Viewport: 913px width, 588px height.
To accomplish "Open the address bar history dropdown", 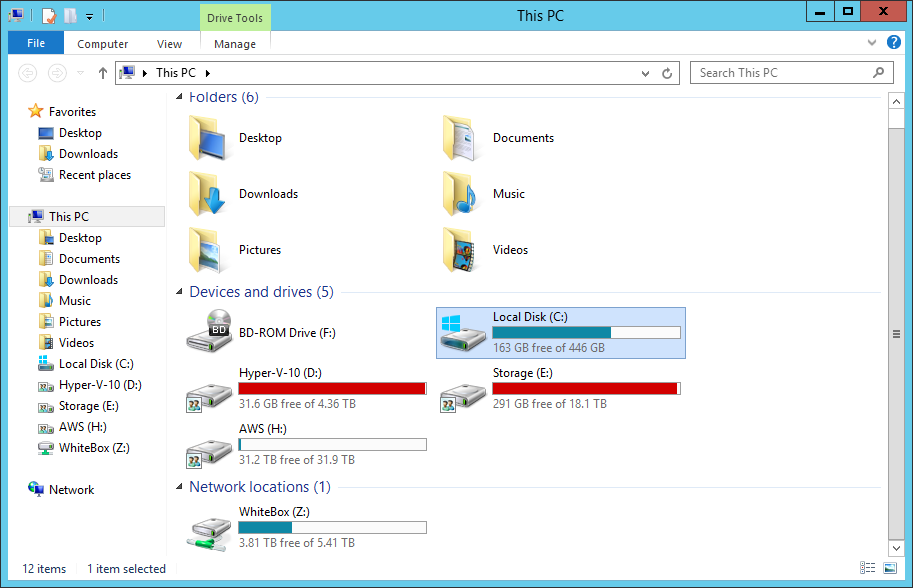I will point(645,73).
